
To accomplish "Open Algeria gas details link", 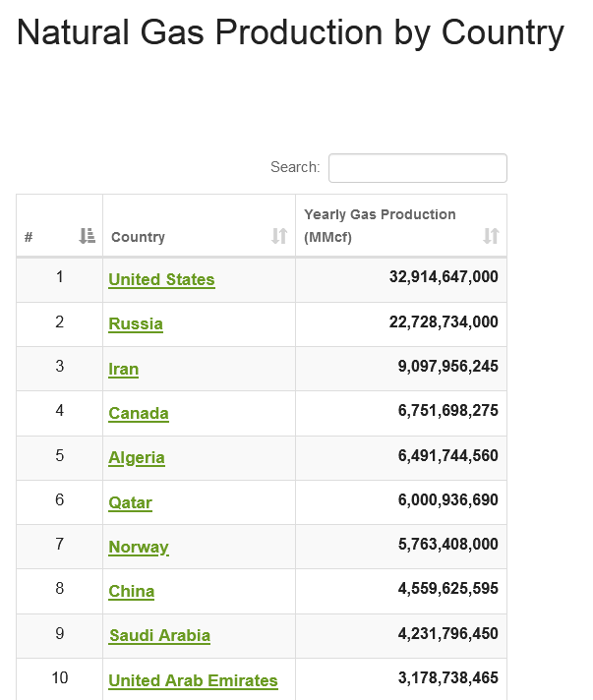I will (137, 458).
